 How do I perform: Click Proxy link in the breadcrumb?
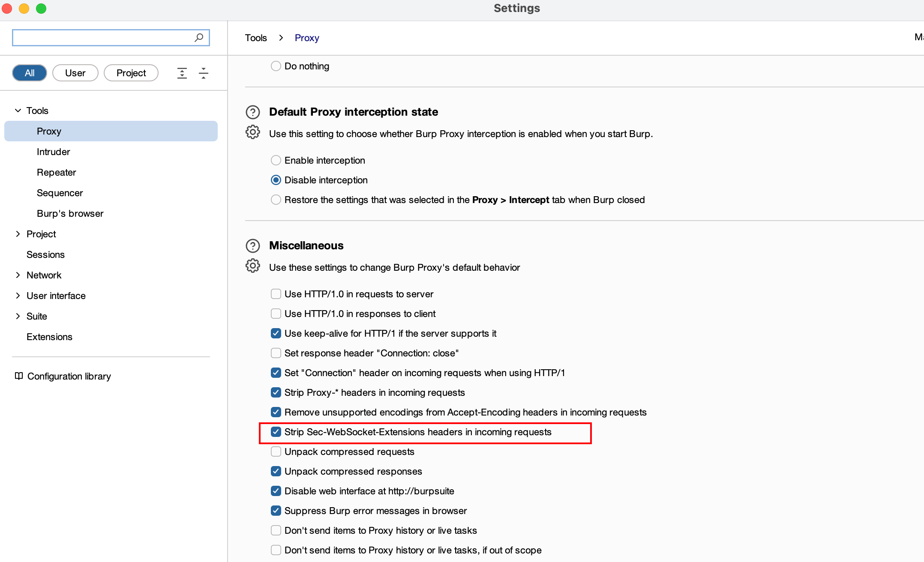307,38
